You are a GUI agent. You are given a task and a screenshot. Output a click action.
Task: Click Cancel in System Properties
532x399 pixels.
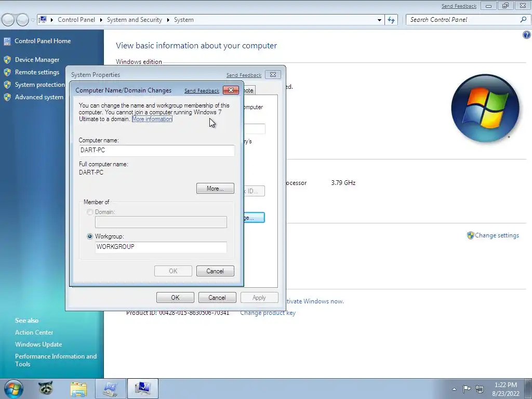coord(217,298)
